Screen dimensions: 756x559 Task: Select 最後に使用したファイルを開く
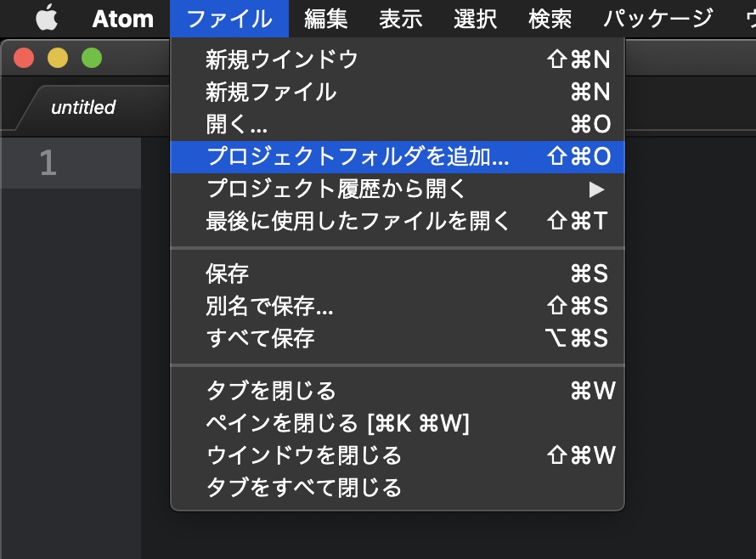(358, 221)
